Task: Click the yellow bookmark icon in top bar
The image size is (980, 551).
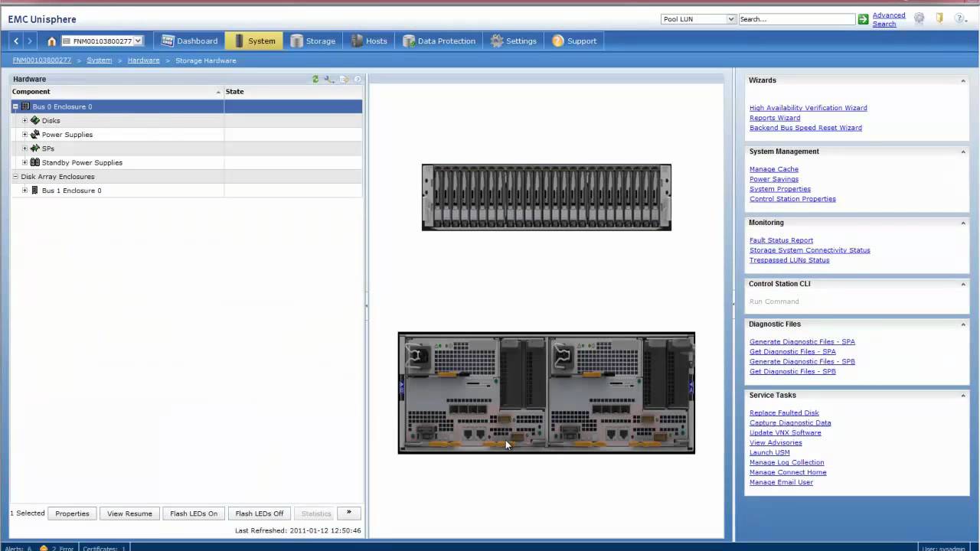Action: tap(939, 18)
